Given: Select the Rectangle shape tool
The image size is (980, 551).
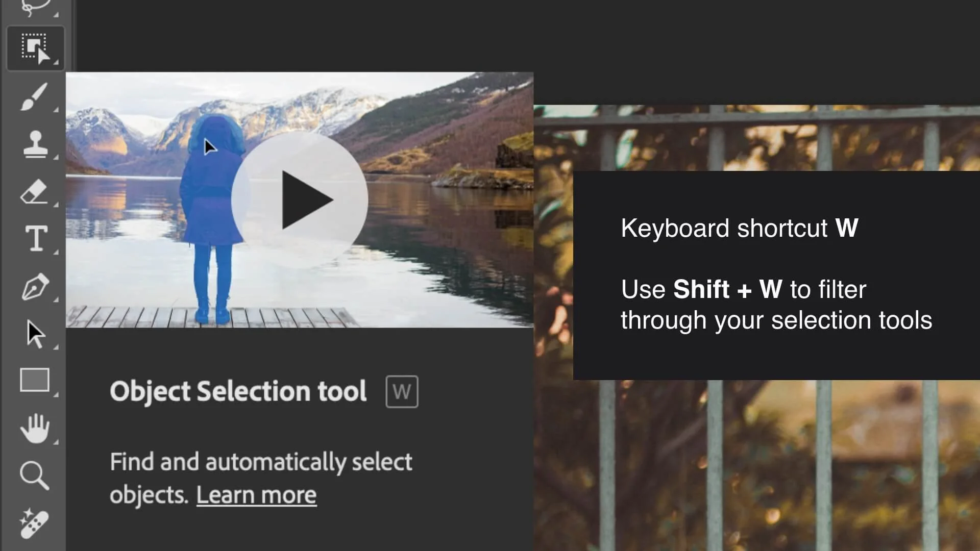Looking at the screenshot, I should click(x=35, y=380).
